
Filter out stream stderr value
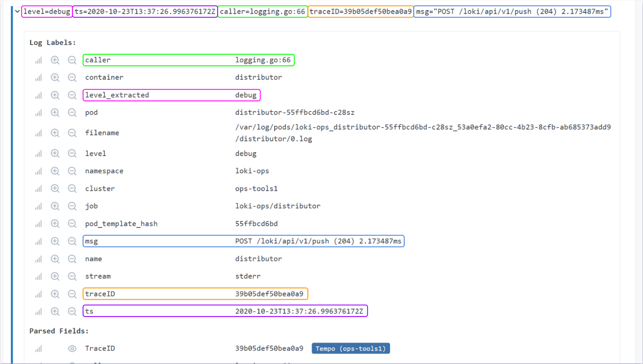72,276
